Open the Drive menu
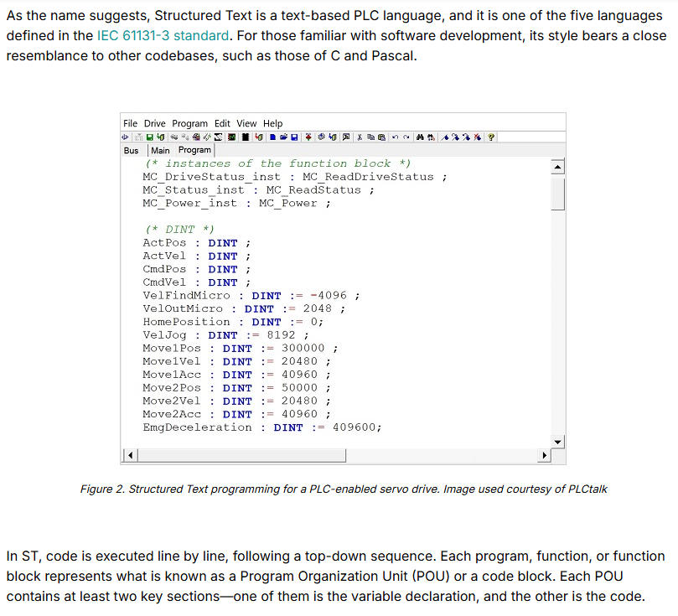This screenshot has width=678, height=616. (155, 123)
